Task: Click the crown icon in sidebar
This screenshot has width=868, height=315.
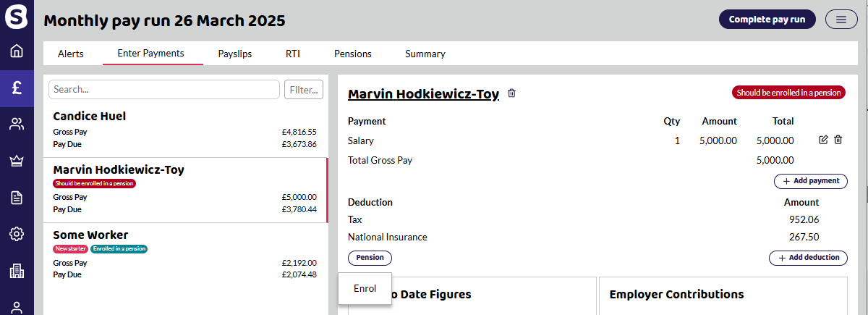Action: tap(17, 161)
